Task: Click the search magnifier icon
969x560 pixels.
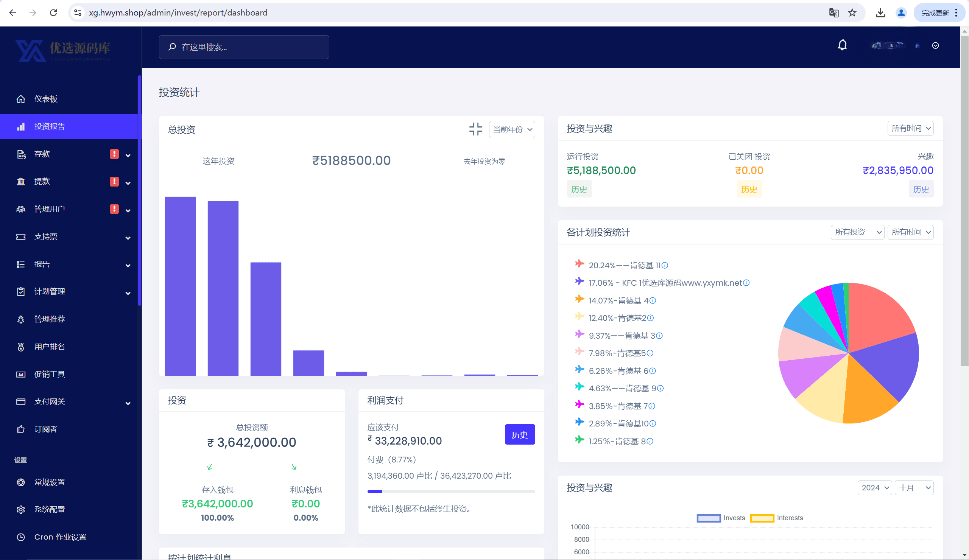Action: click(x=172, y=47)
